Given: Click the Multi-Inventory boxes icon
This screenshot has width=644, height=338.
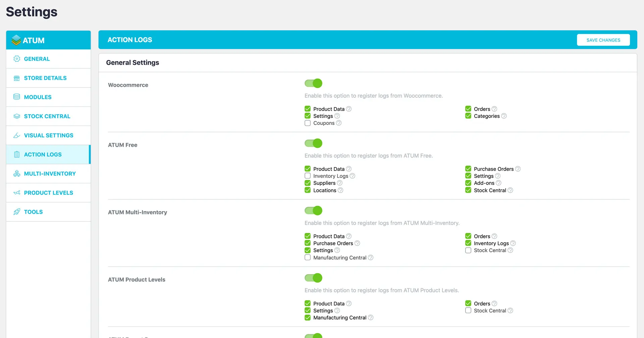Looking at the screenshot, I should 17,174.
